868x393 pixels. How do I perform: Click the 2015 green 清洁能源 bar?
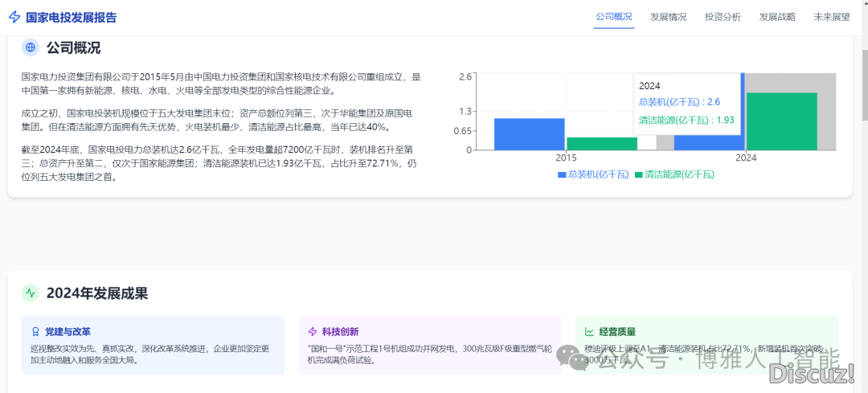[x=602, y=143]
